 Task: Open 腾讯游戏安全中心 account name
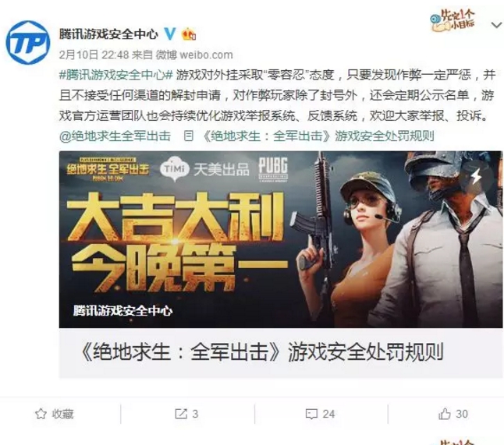click(108, 34)
